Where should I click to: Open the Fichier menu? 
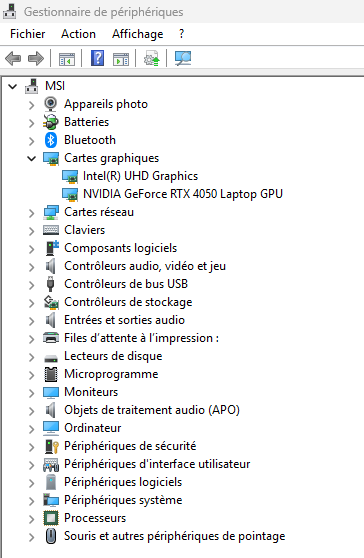point(28,34)
